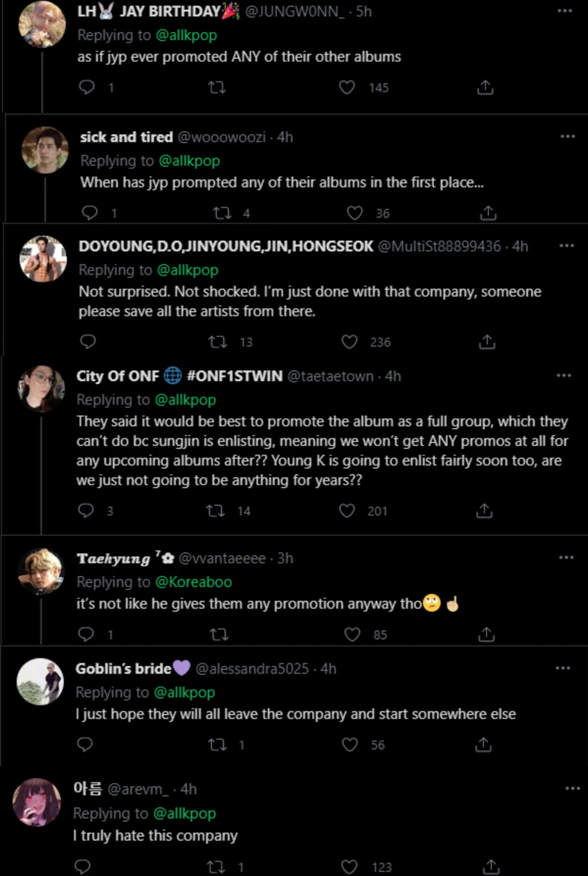Image resolution: width=588 pixels, height=876 pixels.
Task: Share the @MultiSt88899436 tweet
Action: [487, 342]
